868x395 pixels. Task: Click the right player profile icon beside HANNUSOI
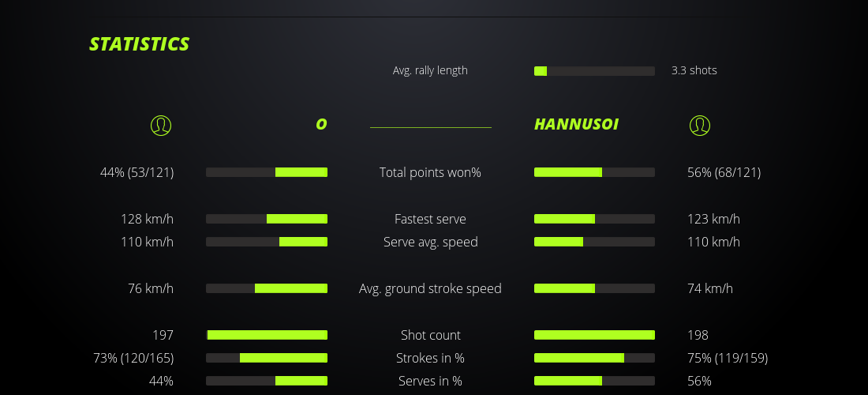click(x=700, y=125)
